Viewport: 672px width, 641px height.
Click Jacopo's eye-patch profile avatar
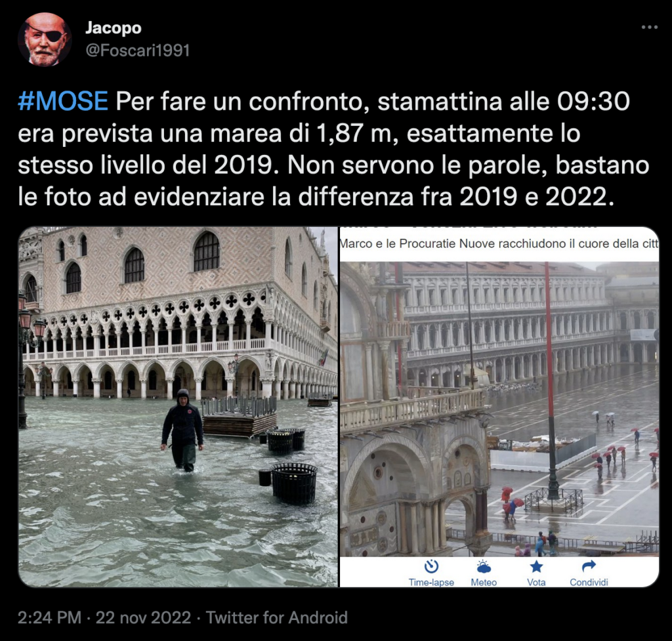[x=45, y=39]
